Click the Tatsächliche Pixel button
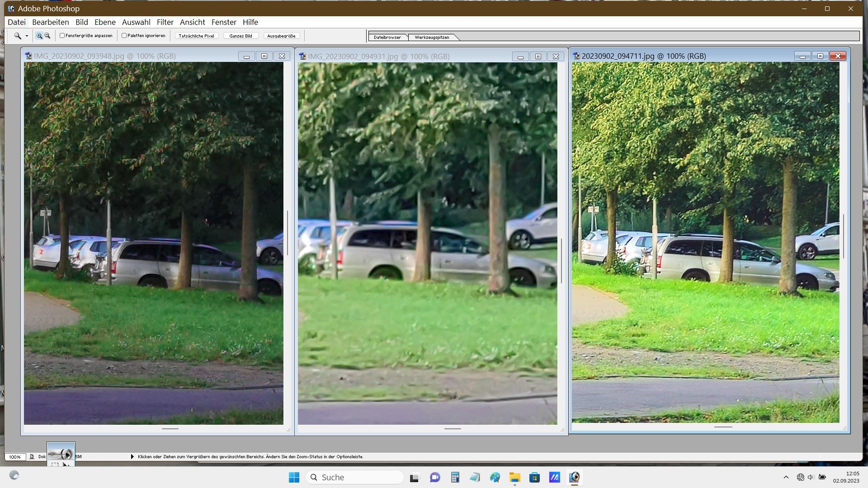Image resolution: width=868 pixels, height=488 pixels. point(196,36)
